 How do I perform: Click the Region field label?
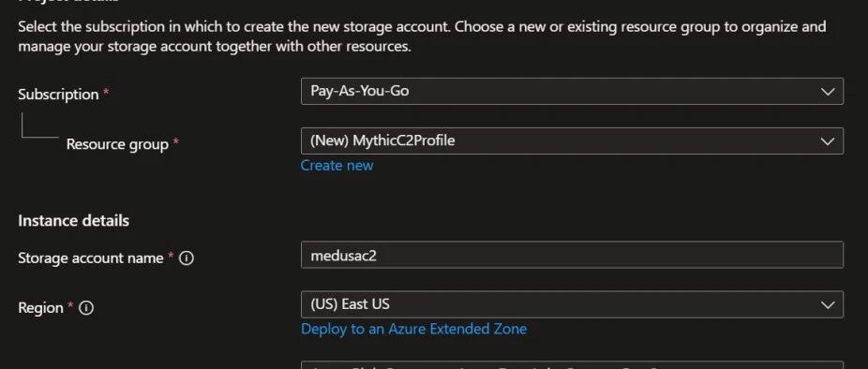(40, 308)
